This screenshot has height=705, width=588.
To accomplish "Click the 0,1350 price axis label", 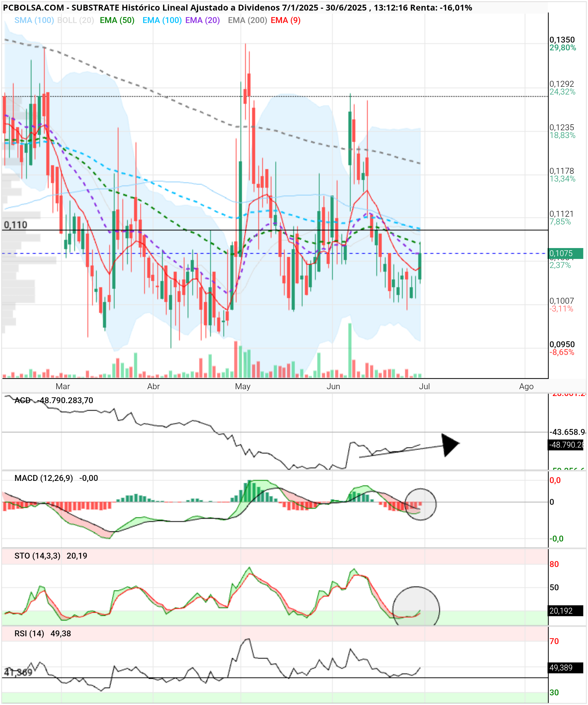I will pos(562,40).
